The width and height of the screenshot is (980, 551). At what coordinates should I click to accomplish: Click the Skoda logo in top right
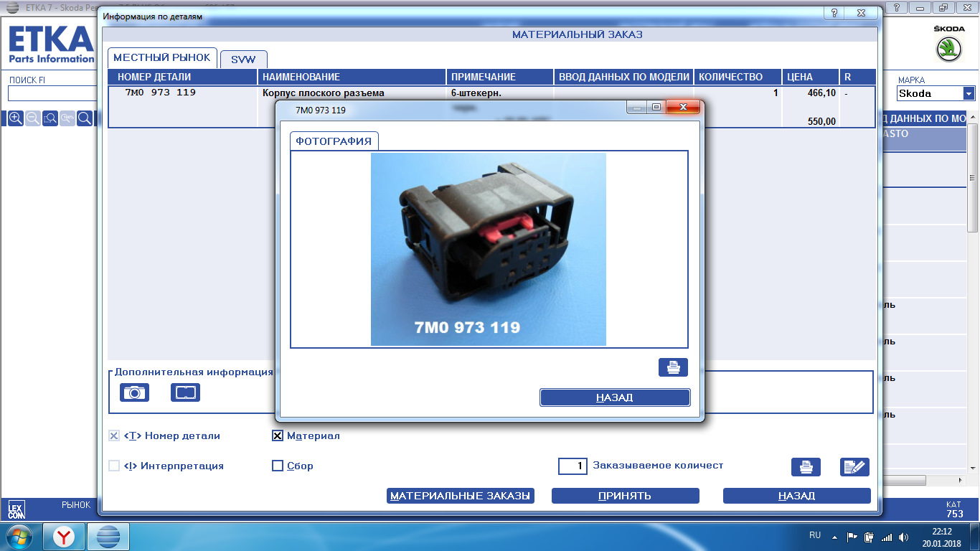click(x=949, y=44)
